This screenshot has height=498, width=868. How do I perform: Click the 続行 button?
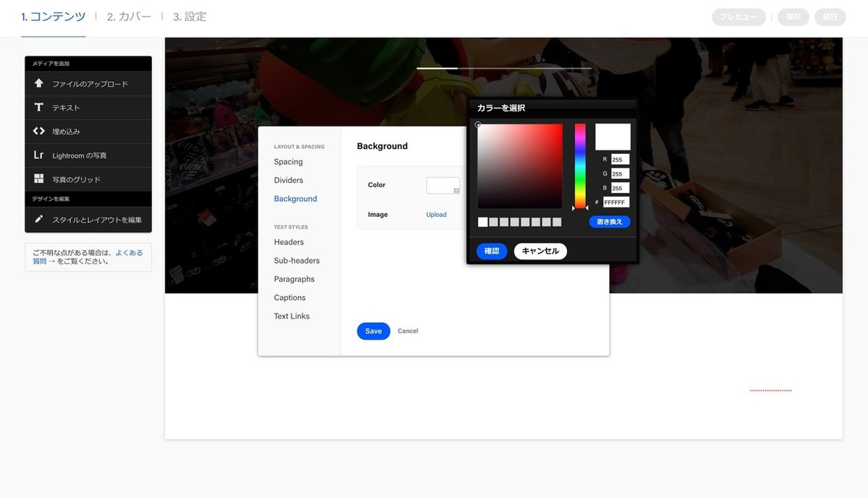pyautogui.click(x=830, y=17)
